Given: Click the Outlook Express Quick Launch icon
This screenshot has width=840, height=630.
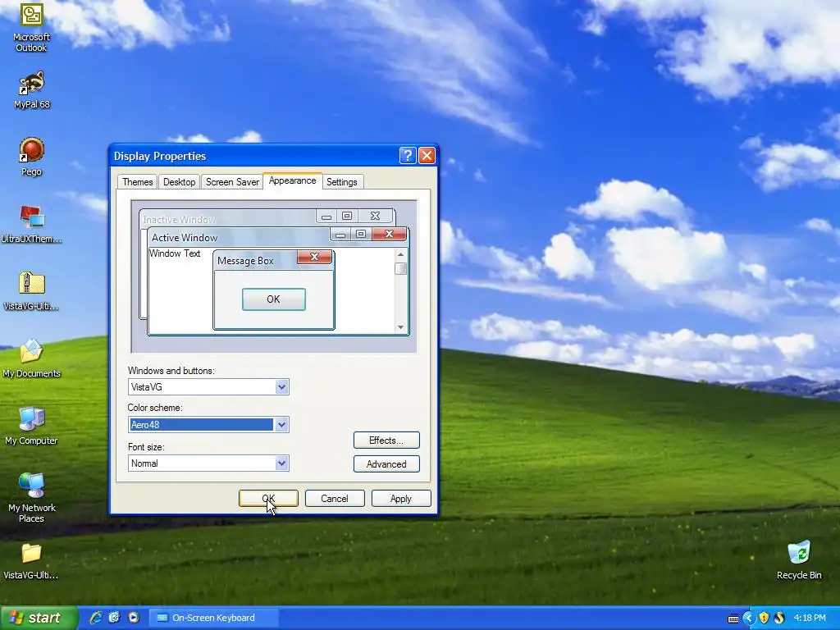Looking at the screenshot, I should pos(115,618).
